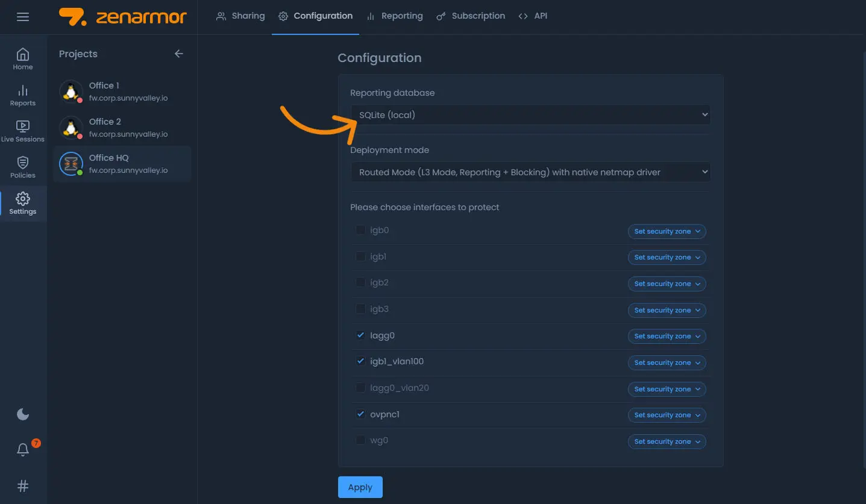Viewport: 866px width, 504px height.
Task: Open notifications bell icon
Action: click(x=23, y=450)
